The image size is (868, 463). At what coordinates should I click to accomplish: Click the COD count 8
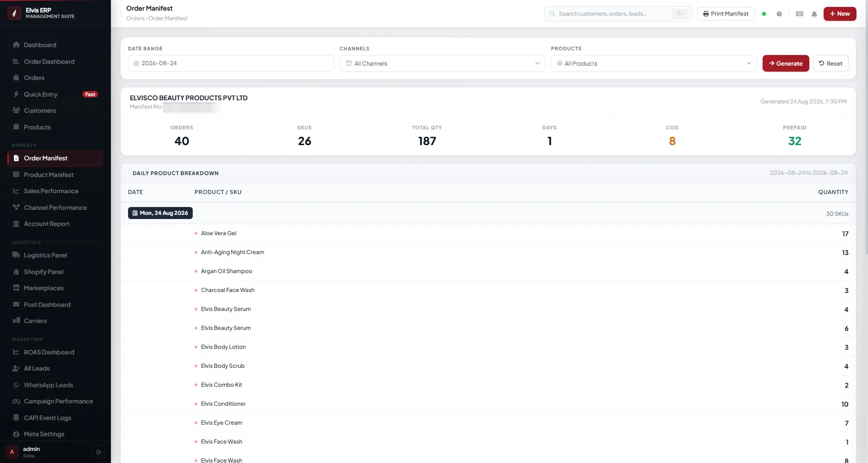pyautogui.click(x=672, y=141)
